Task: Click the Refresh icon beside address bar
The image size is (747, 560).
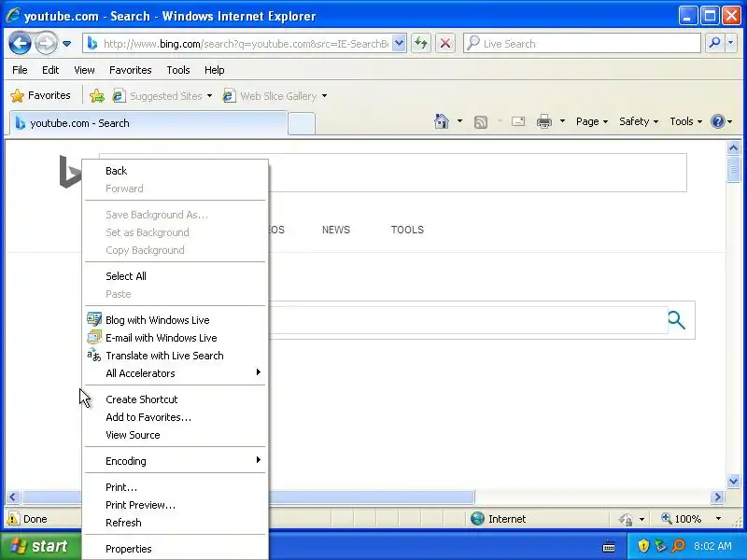Action: click(421, 43)
